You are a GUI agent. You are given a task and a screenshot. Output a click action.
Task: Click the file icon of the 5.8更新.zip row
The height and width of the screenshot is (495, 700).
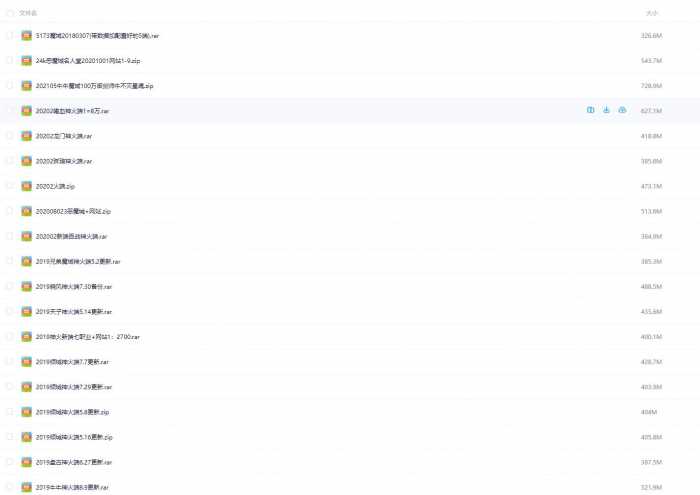tap(27, 411)
